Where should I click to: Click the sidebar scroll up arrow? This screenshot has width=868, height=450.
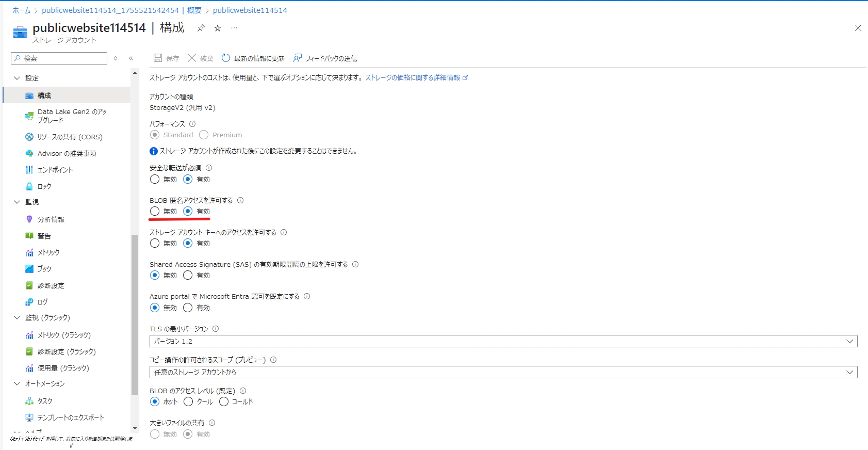pos(135,73)
